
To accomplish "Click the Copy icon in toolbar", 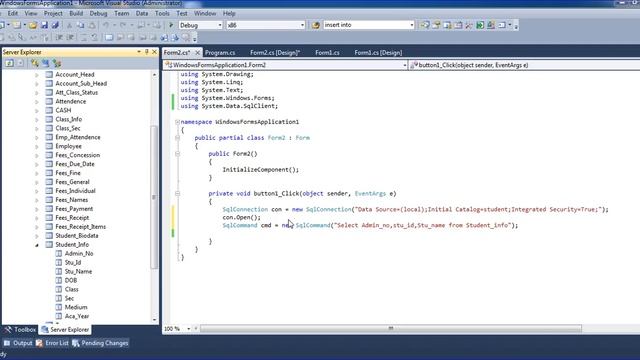I will coord(80,25).
